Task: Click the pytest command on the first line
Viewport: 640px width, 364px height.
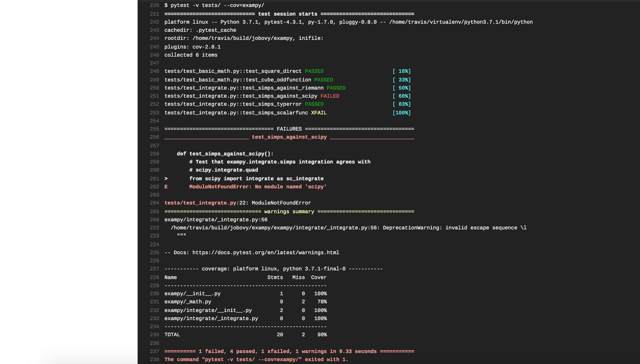Action: [214, 5]
